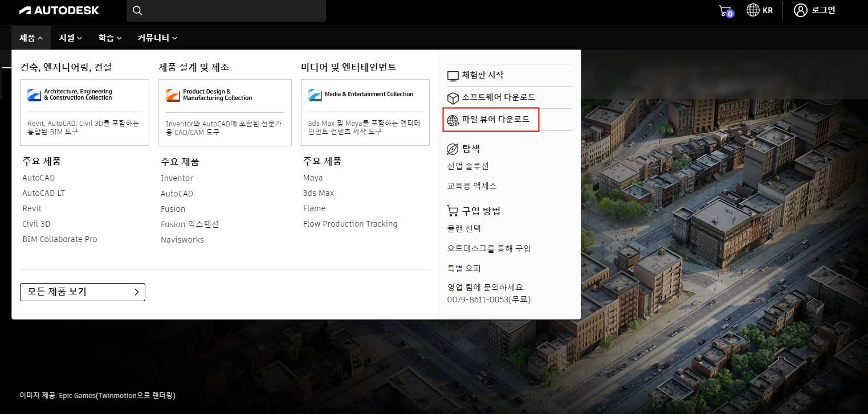Open the Navisworks product link
This screenshot has height=414, width=868.
(182, 240)
